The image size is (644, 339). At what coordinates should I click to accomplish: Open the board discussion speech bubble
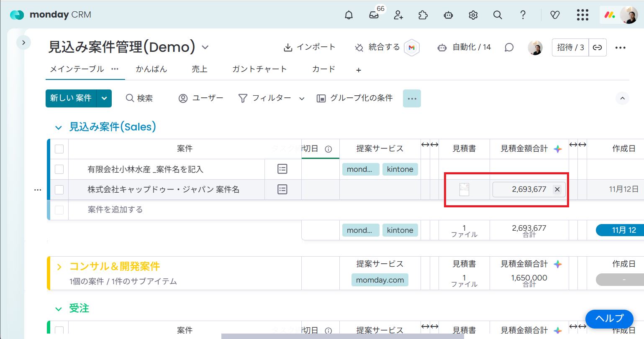click(x=509, y=47)
